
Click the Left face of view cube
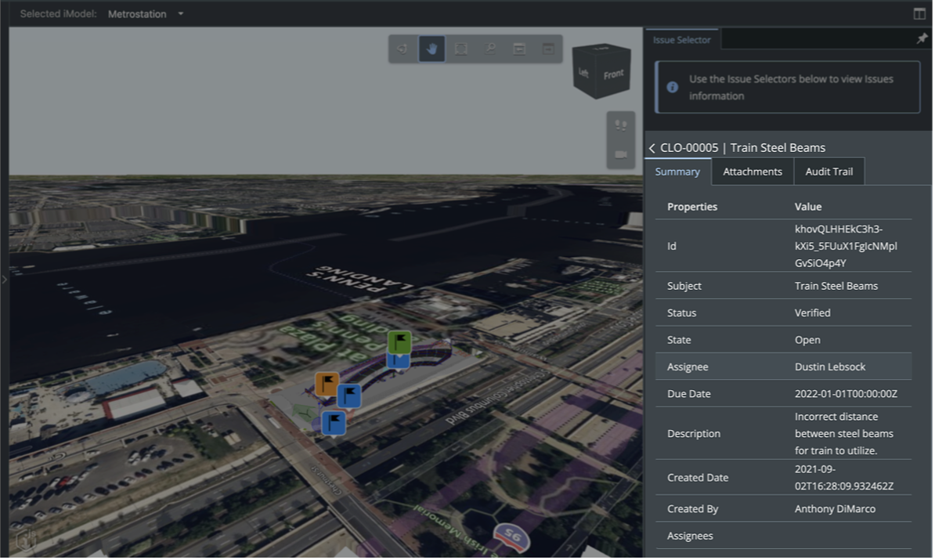click(583, 73)
